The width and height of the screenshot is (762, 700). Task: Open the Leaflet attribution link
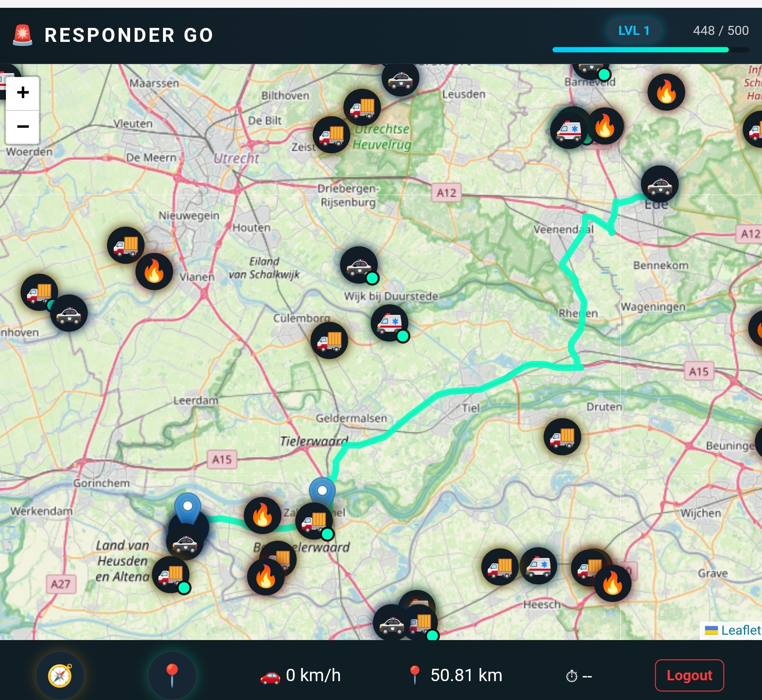click(740, 631)
